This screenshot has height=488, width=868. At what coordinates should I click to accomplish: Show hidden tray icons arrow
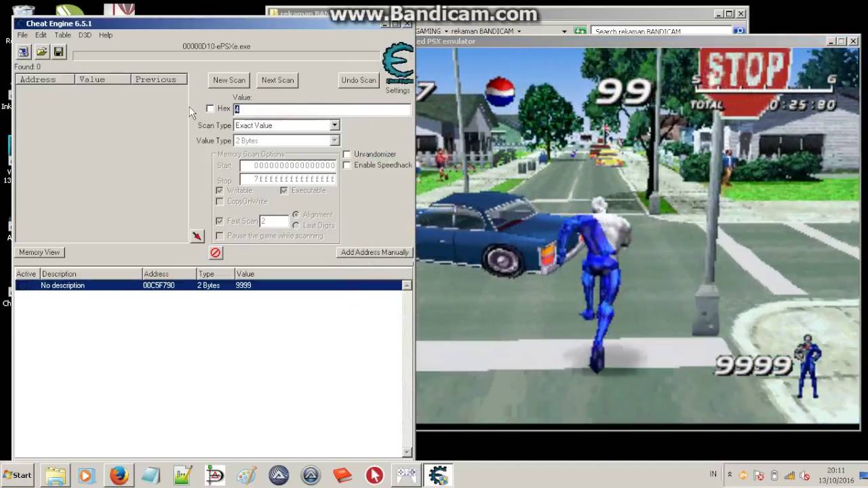[730, 474]
